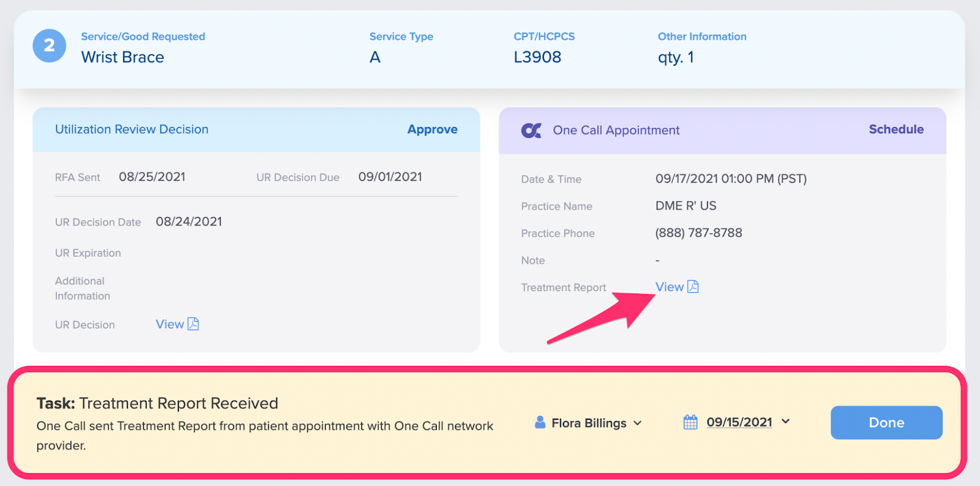Click the Utilization Review Decision header
Image resolution: width=980 pixels, height=486 pixels.
click(132, 129)
